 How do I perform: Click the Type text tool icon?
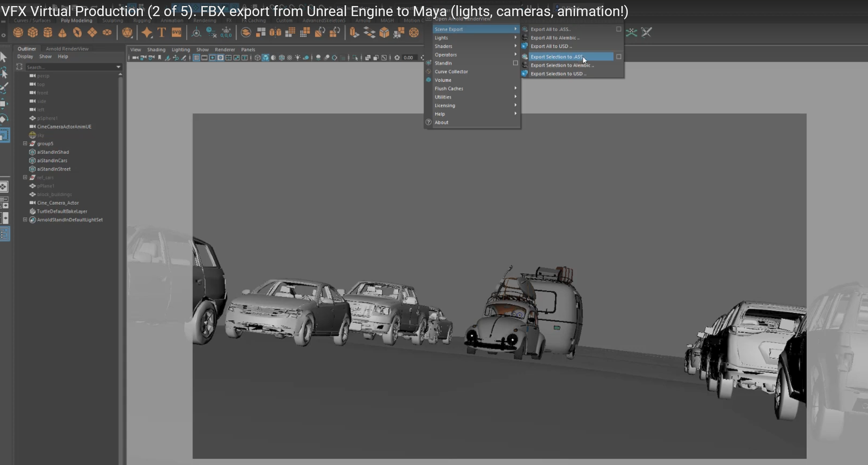click(161, 33)
